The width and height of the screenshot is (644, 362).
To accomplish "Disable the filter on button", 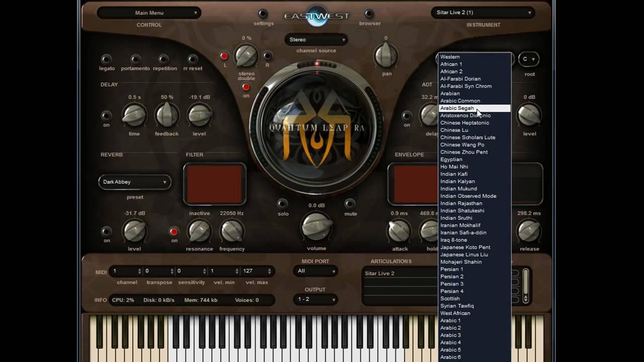I will click(174, 231).
